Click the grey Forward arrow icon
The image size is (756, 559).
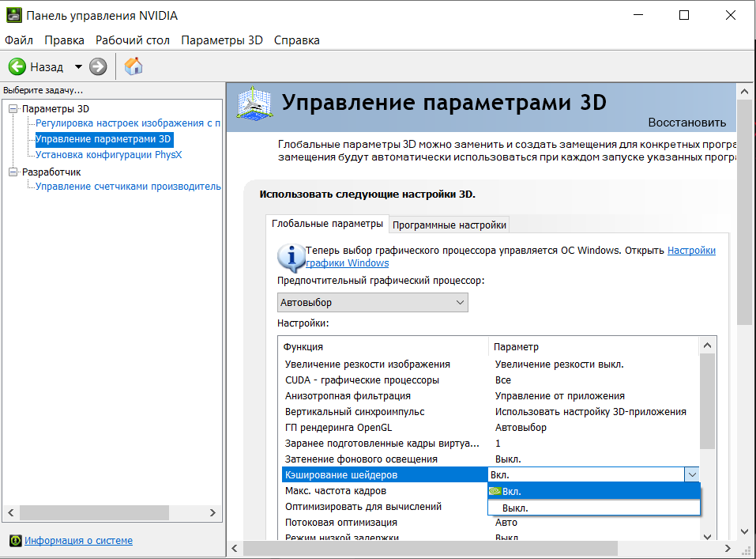pos(98,66)
